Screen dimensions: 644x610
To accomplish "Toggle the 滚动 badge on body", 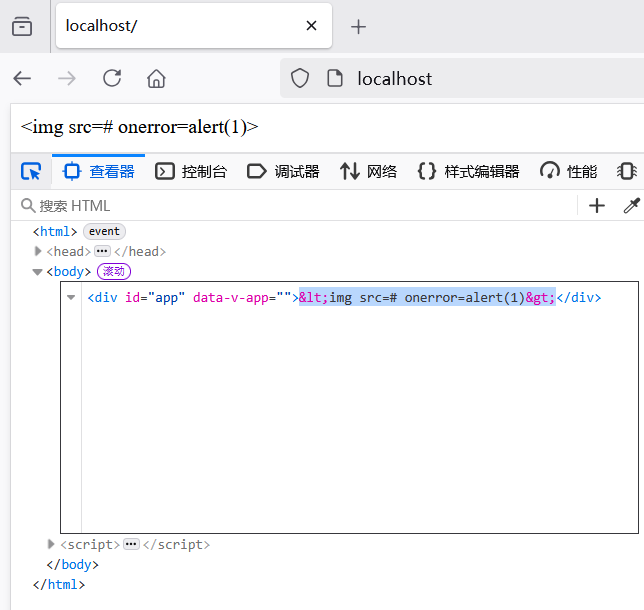I will (x=114, y=271).
